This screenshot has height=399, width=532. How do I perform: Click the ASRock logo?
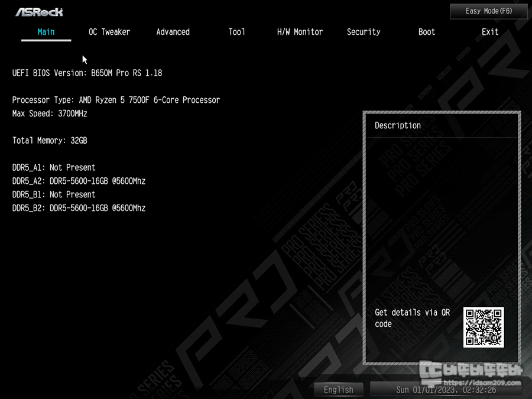40,12
